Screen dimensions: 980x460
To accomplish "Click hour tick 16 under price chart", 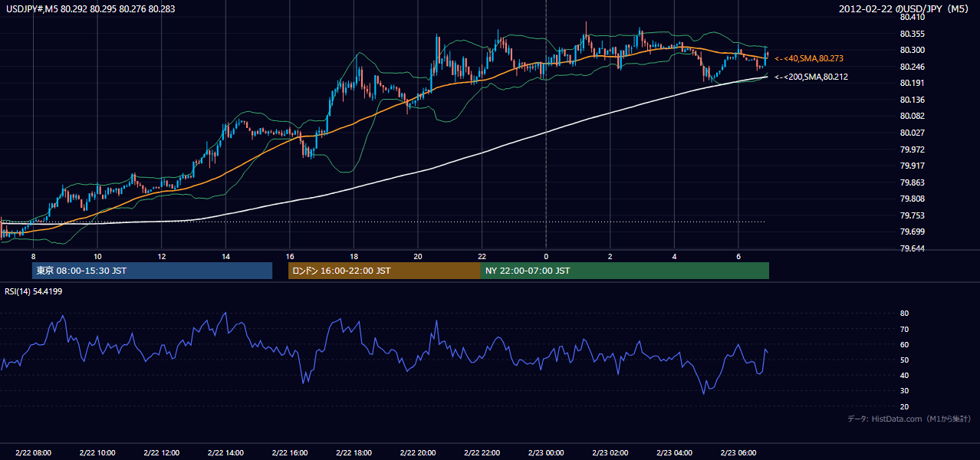I will 289,256.
